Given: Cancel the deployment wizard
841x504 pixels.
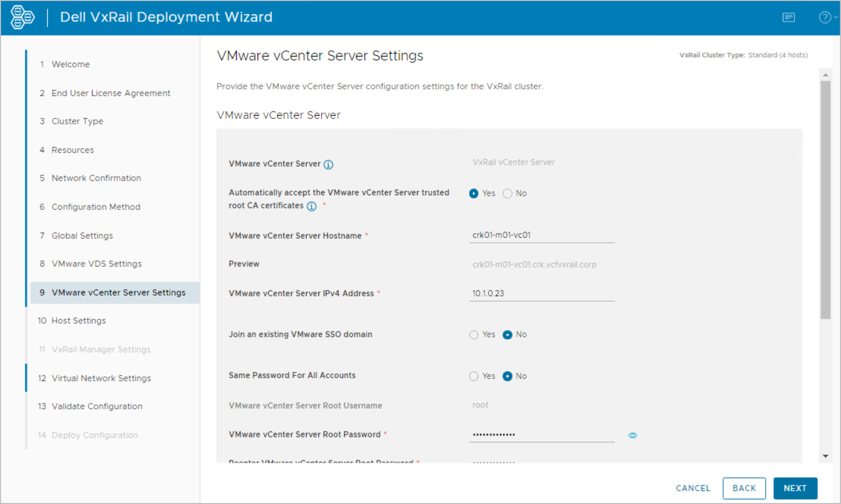Looking at the screenshot, I should tap(693, 488).
